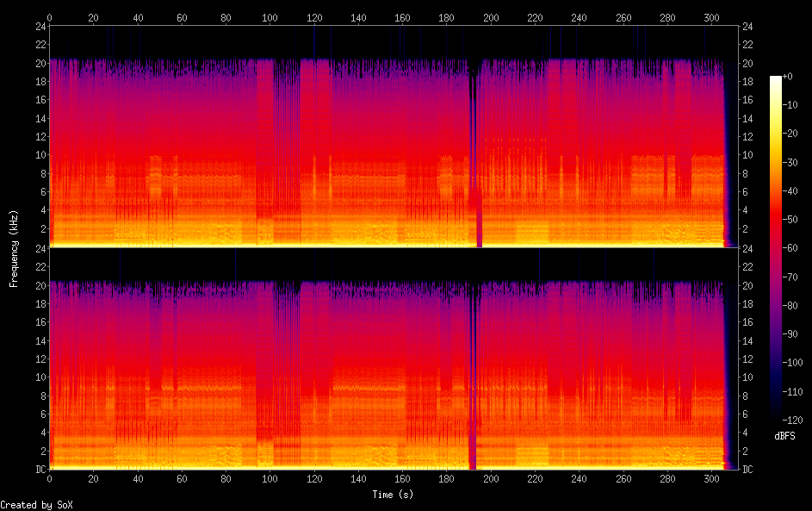Click the '160' tick label on the top time axis
Viewport: 812px width, 511px height.
click(402, 17)
